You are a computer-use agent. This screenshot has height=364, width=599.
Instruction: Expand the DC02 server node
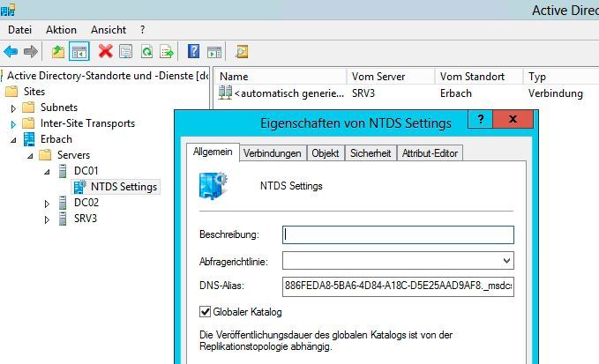click(47, 204)
